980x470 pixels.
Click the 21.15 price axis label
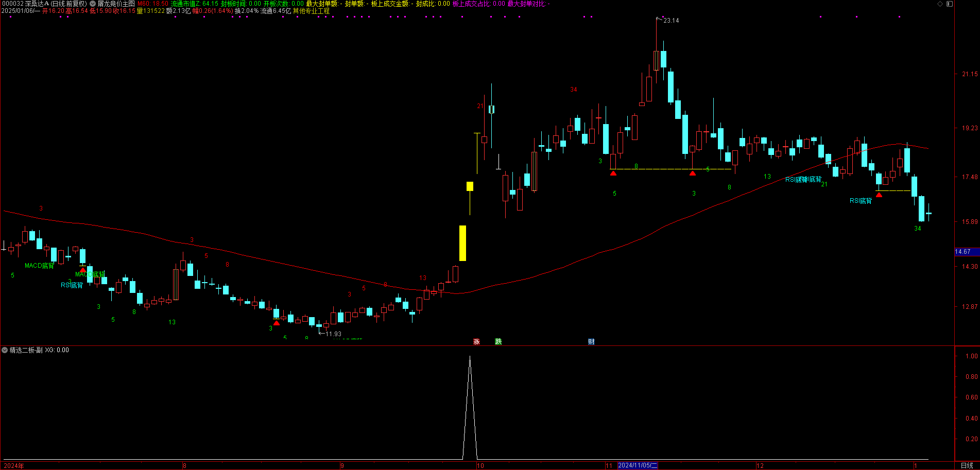tap(970, 74)
